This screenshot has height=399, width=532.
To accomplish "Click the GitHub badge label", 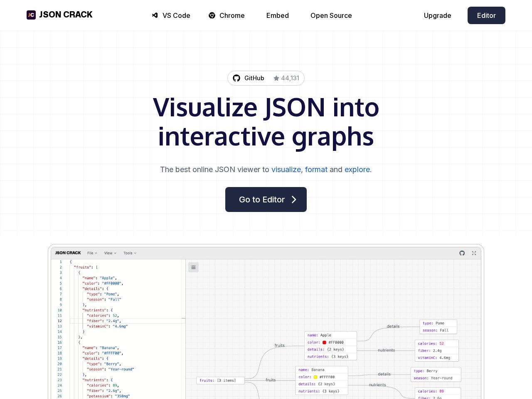I will click(254, 78).
